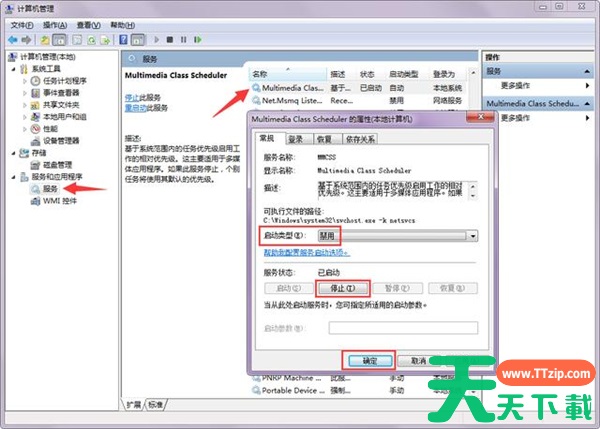Click the 停止 this service link
600x429 pixels.
click(132, 98)
